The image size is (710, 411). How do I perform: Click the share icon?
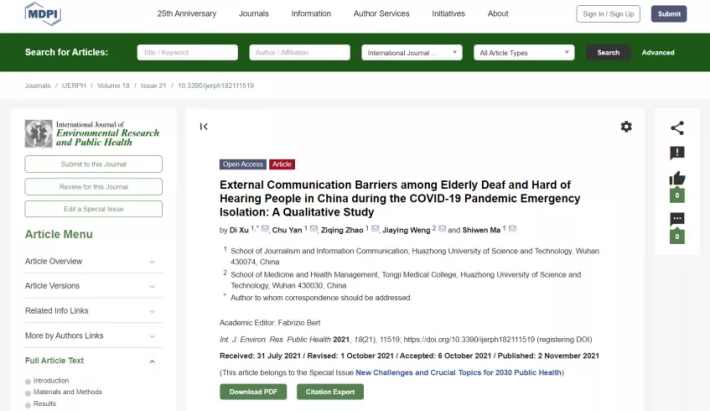point(677,127)
